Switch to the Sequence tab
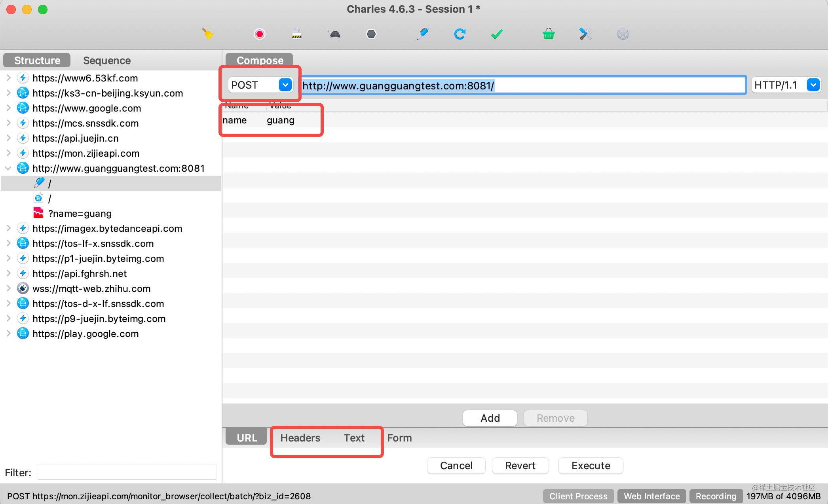Image resolution: width=828 pixels, height=504 pixels. (107, 61)
